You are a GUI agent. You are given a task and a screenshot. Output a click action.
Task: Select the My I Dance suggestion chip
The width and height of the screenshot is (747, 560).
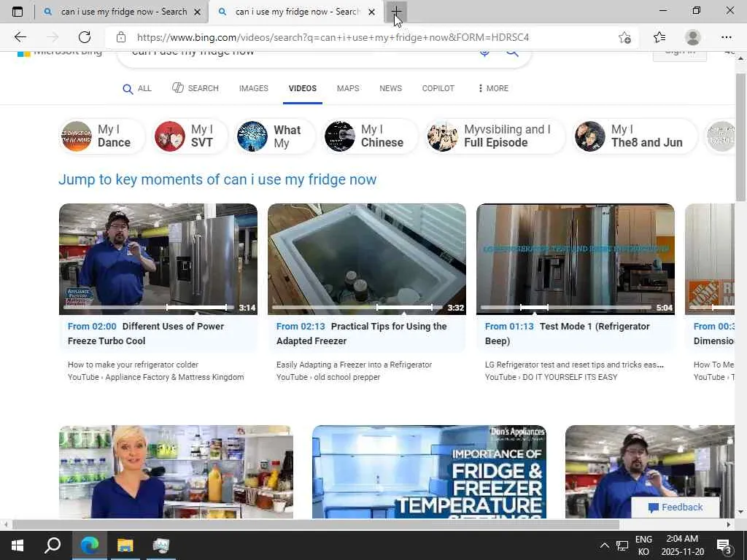click(x=102, y=136)
